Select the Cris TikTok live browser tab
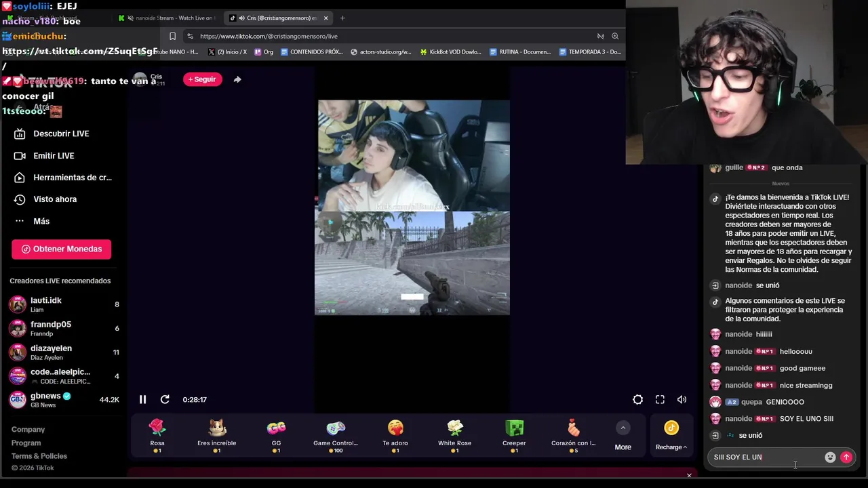 (x=278, y=18)
